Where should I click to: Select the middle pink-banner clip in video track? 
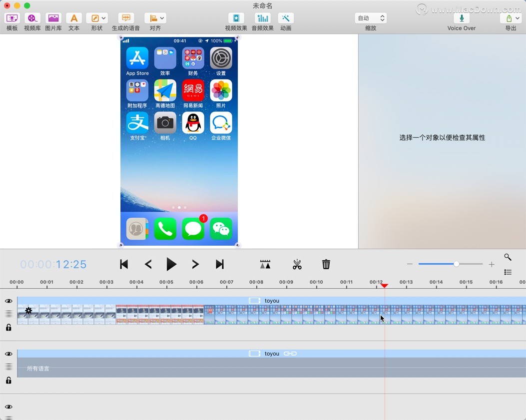click(x=160, y=314)
